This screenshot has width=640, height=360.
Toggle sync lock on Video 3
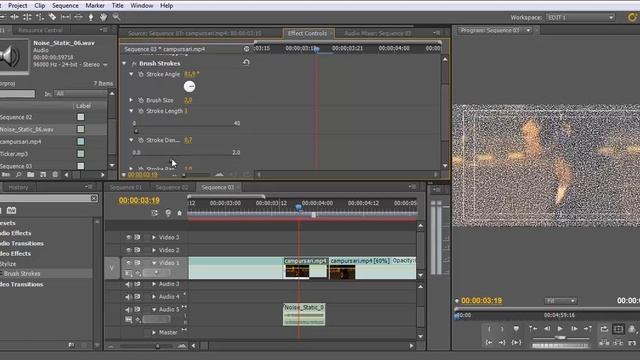[x=138, y=237]
